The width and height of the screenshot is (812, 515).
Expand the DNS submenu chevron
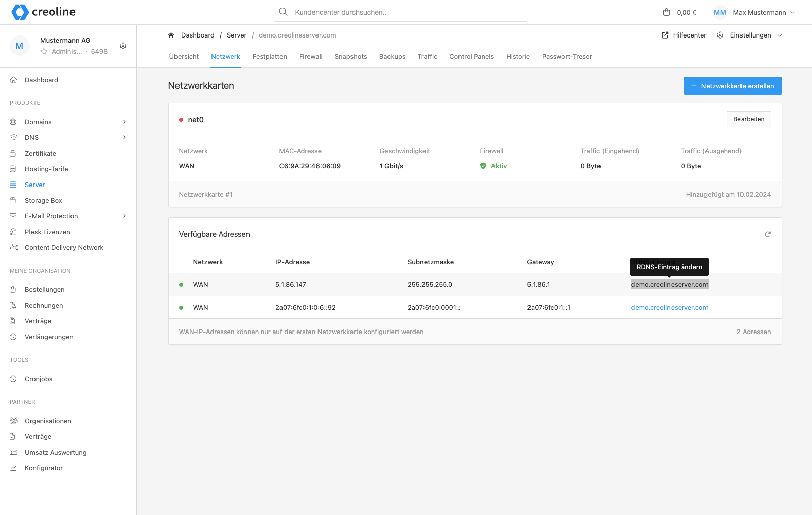tap(124, 137)
